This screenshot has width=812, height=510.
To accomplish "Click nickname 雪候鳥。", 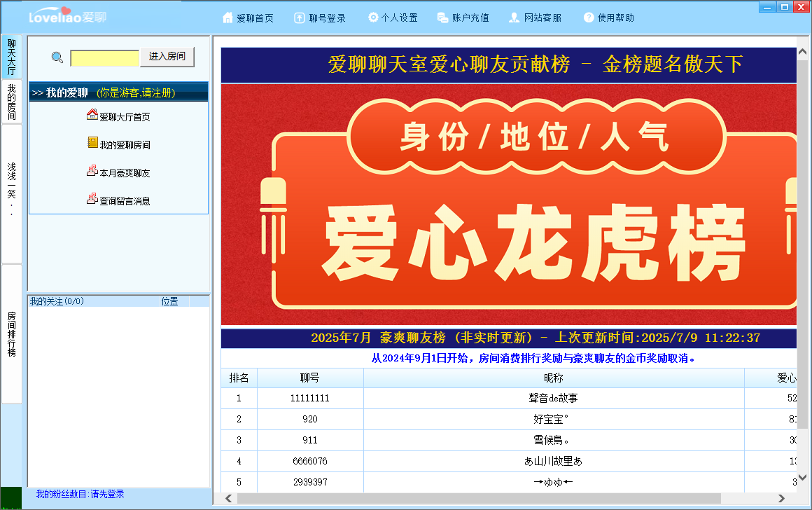I will (552, 440).
